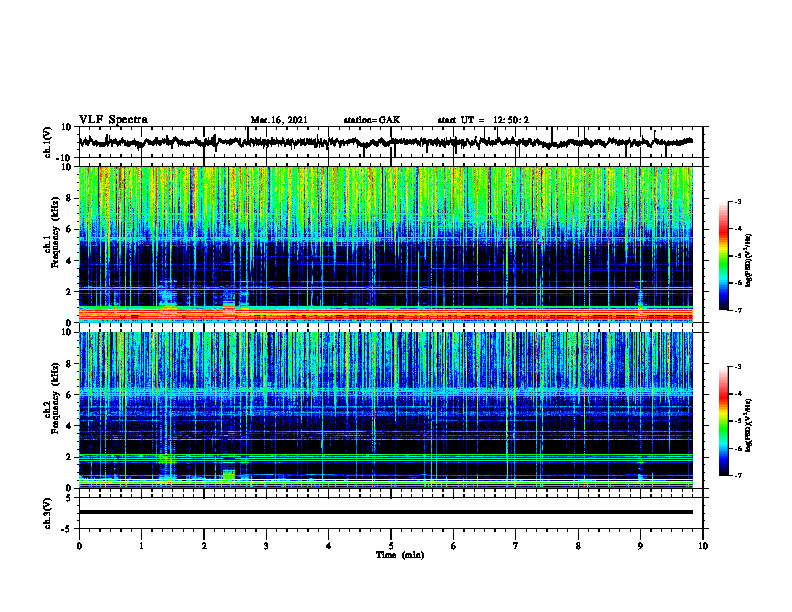Click the "0" label on the Time axis

[79, 546]
